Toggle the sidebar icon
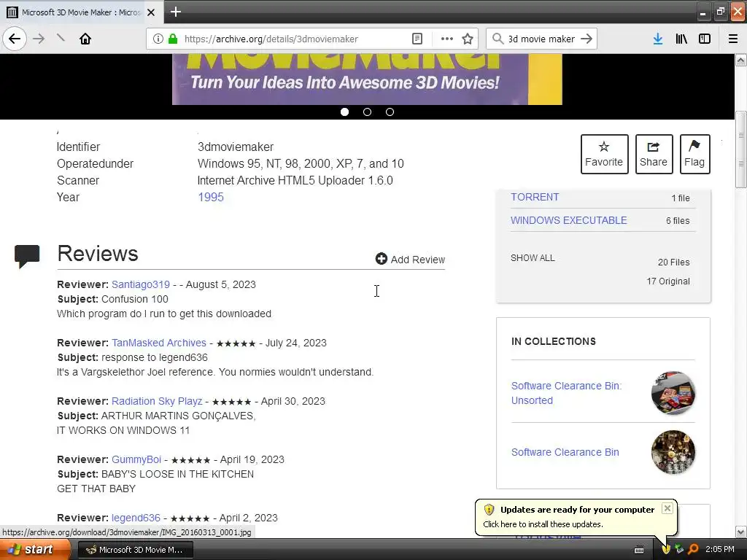The height and width of the screenshot is (560, 747). [705, 39]
